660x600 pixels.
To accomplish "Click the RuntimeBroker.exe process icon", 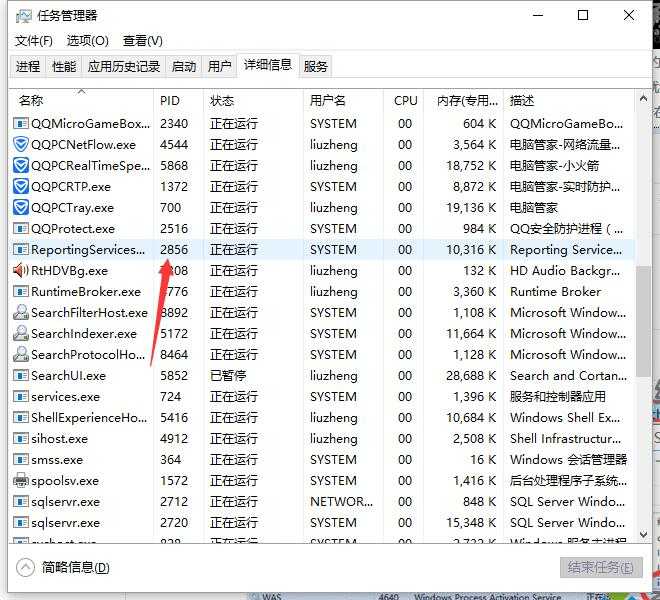I will (x=21, y=291).
